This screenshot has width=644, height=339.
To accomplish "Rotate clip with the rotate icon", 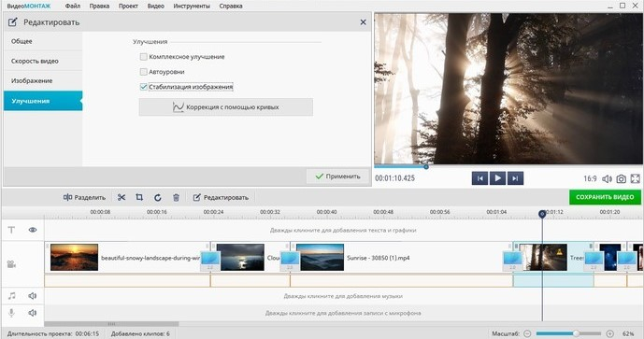I will coord(158,197).
